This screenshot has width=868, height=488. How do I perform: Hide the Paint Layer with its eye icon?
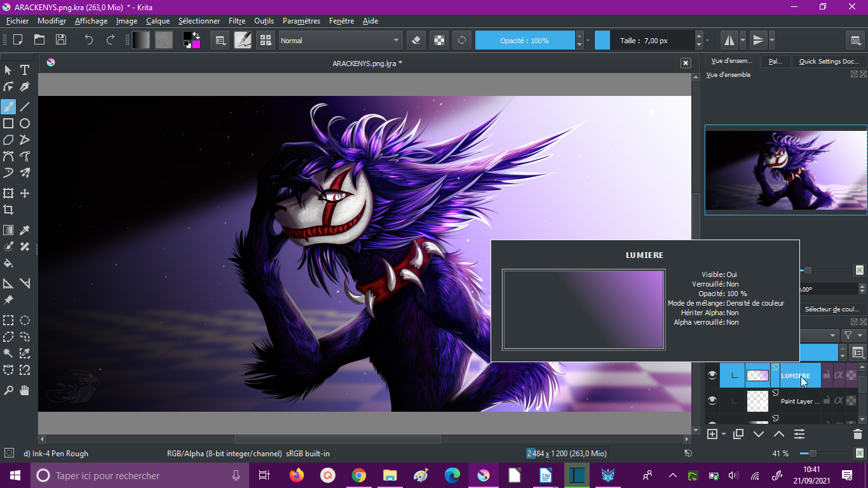tap(712, 400)
